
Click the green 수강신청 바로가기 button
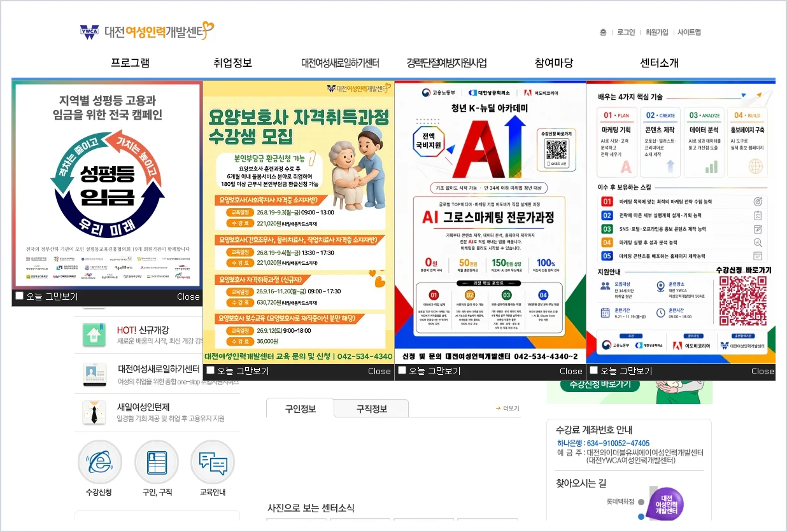coord(601,385)
